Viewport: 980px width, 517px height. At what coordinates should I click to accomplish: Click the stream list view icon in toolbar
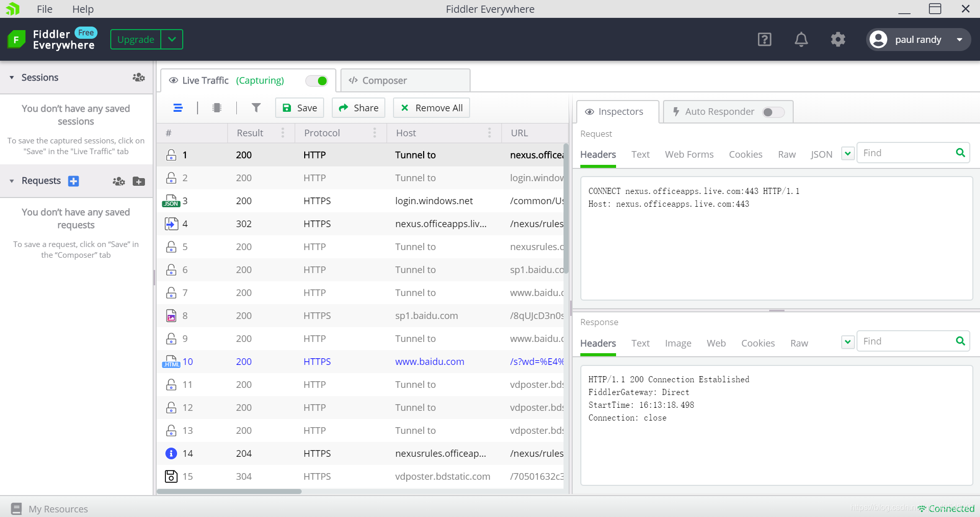point(178,108)
